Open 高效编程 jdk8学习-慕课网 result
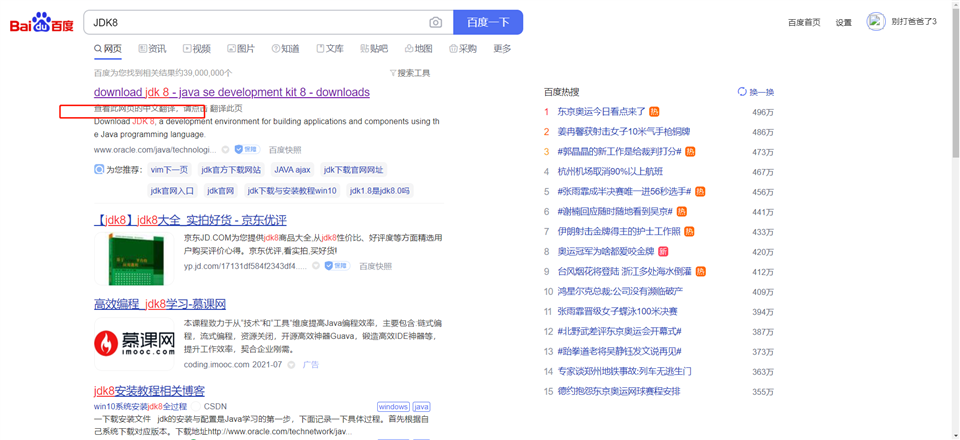 160,304
